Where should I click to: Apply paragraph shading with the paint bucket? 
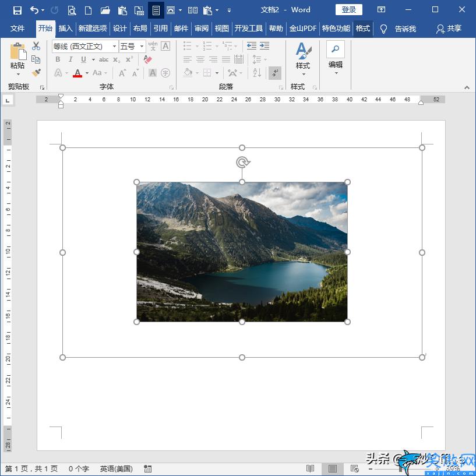(x=188, y=73)
